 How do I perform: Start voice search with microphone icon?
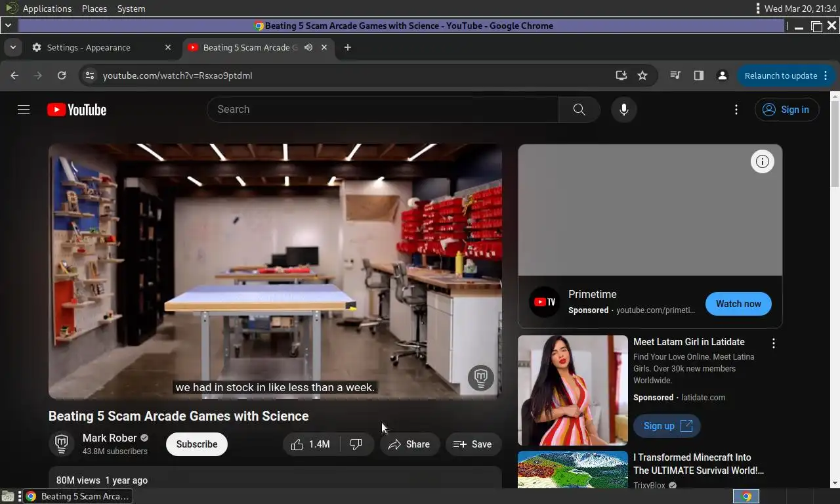click(x=624, y=110)
